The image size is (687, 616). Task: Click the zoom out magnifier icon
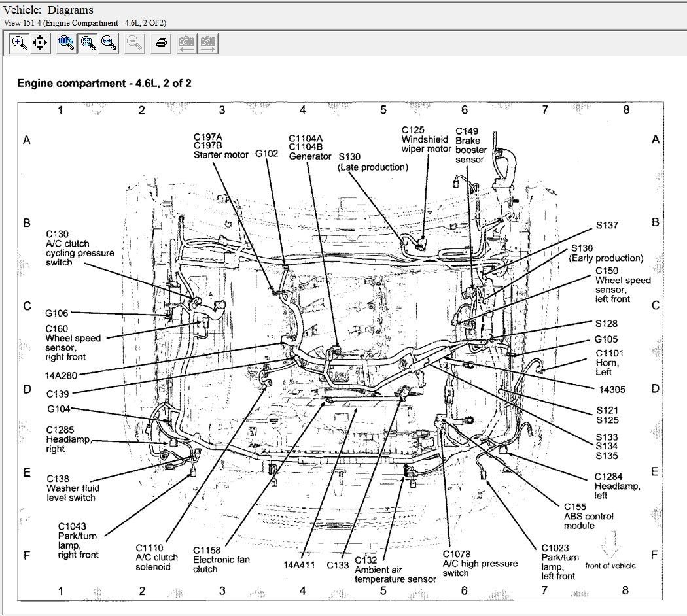[x=135, y=43]
